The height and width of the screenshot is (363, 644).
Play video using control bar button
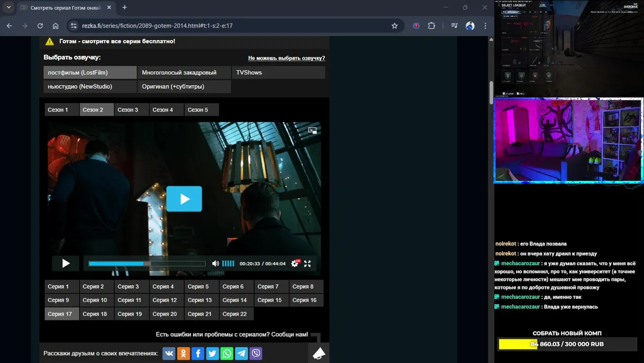[x=66, y=263]
